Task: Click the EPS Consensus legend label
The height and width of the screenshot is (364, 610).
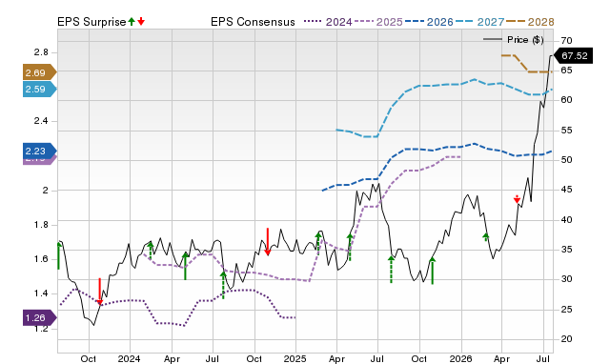Action: (x=253, y=22)
